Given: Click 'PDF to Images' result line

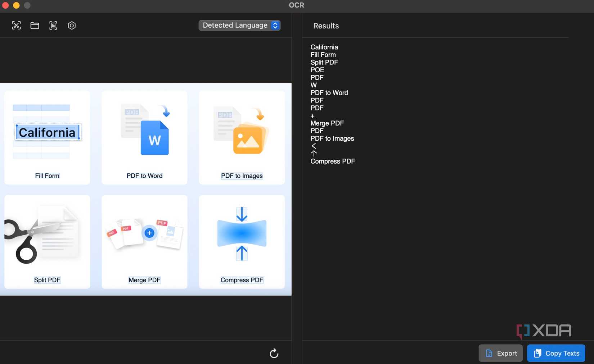Looking at the screenshot, I should [332, 138].
